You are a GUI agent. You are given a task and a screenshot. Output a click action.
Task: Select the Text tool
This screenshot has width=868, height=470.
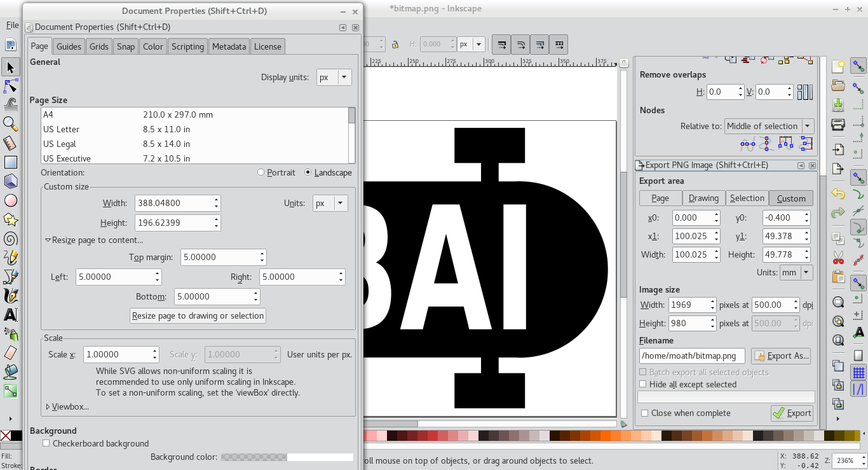tap(10, 315)
